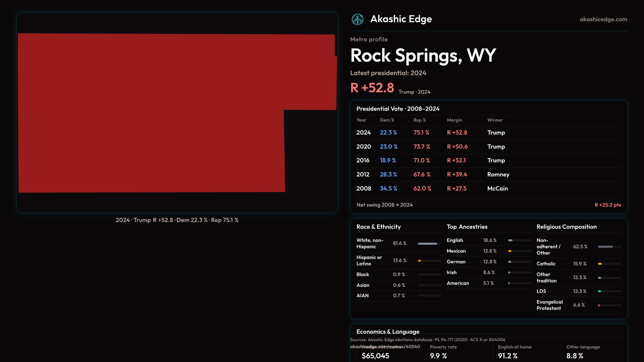Select the 2012 Romney results row
Screen dimensions: 644x362
(x=488, y=175)
